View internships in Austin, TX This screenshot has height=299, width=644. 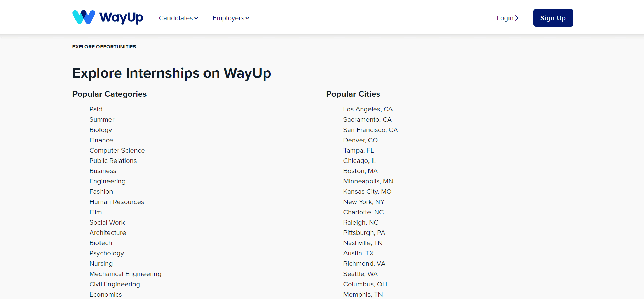click(358, 253)
